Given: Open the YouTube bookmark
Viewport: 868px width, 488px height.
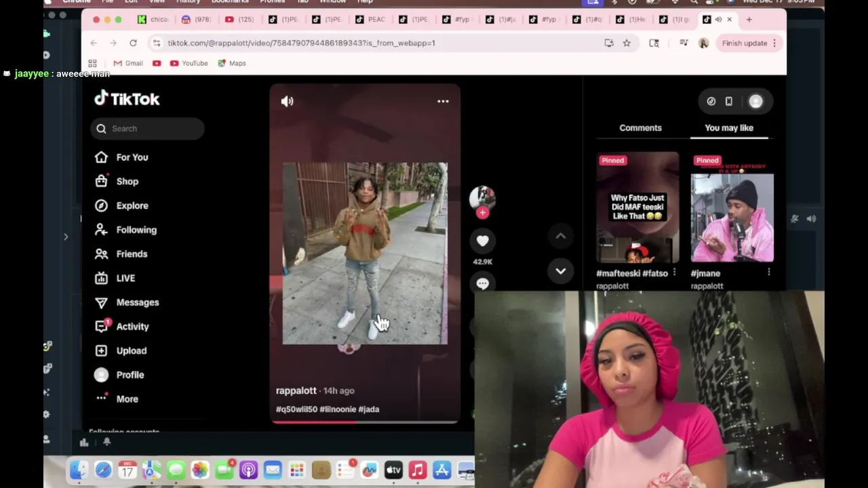Looking at the screenshot, I should (x=189, y=63).
